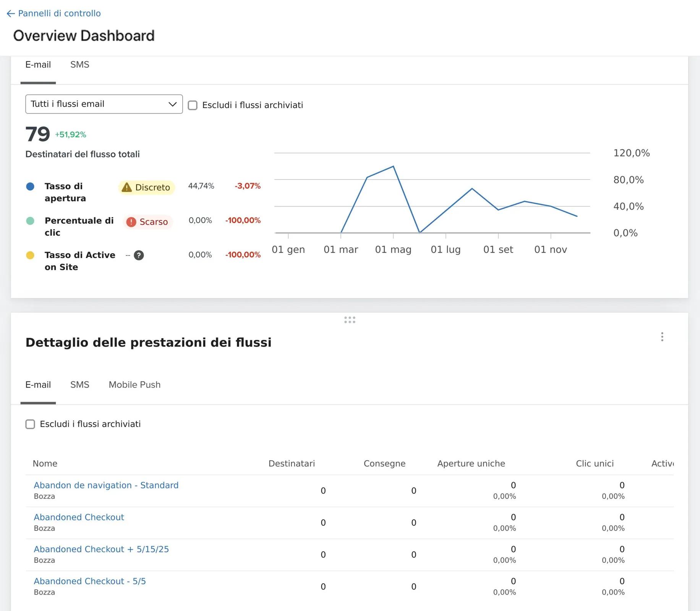The height and width of the screenshot is (611, 700).
Task: Open the three-dot menu of Dettaglio delle prestazioni
Action: pos(662,337)
